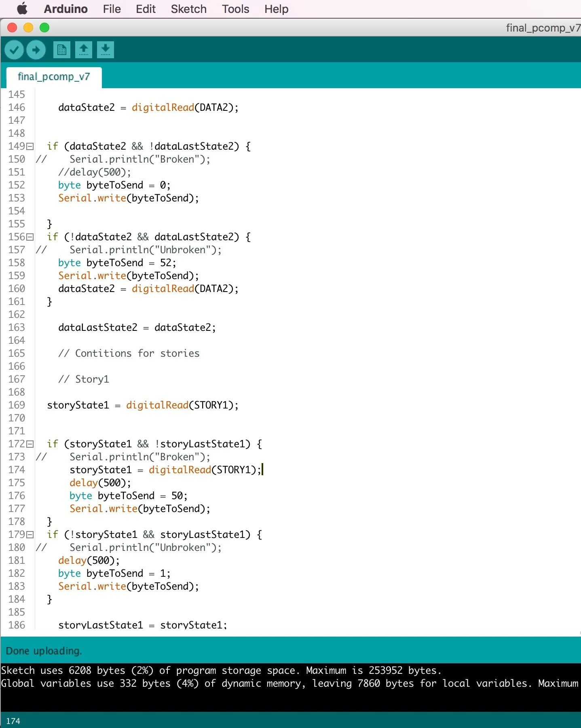581x728 pixels.
Task: Click the Upload arrow button
Action: pos(36,50)
